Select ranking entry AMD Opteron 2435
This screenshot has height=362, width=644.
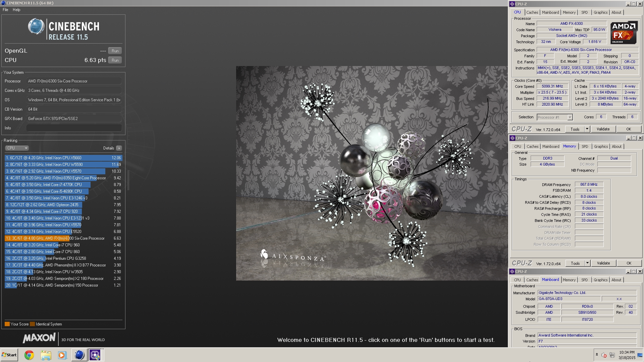63,205
